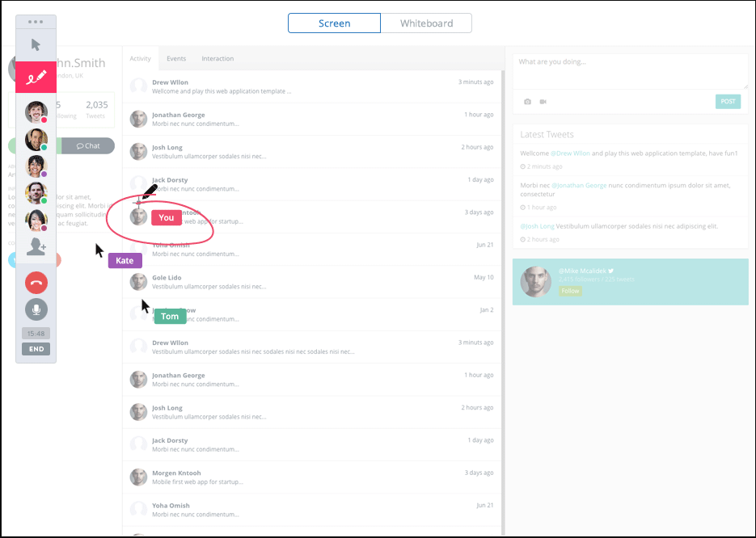
Task: Click the video camera icon under the post box
Action: [x=543, y=102]
